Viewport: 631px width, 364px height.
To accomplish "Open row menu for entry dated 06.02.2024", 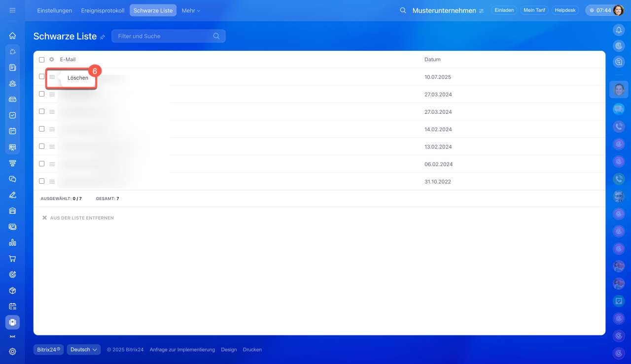I will click(52, 164).
